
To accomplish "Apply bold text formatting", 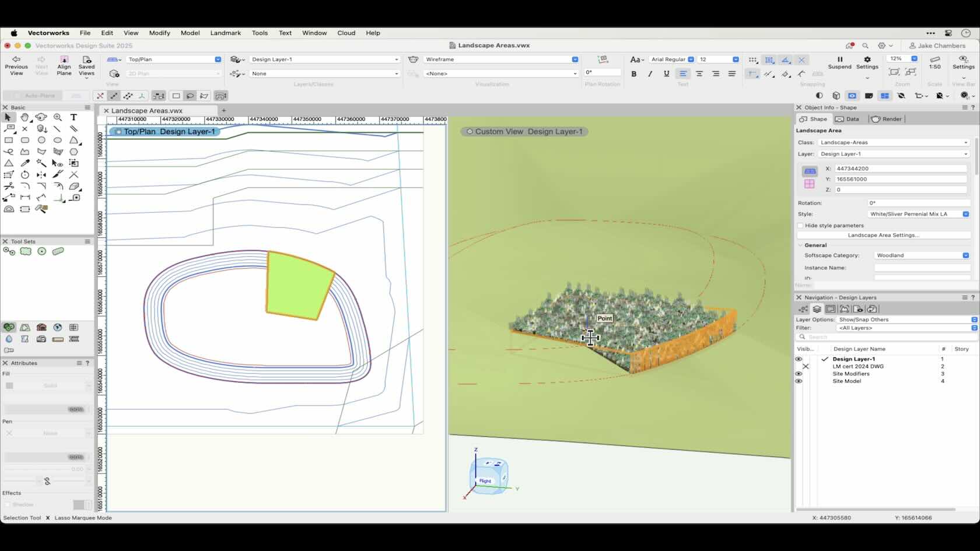I will 633,73.
